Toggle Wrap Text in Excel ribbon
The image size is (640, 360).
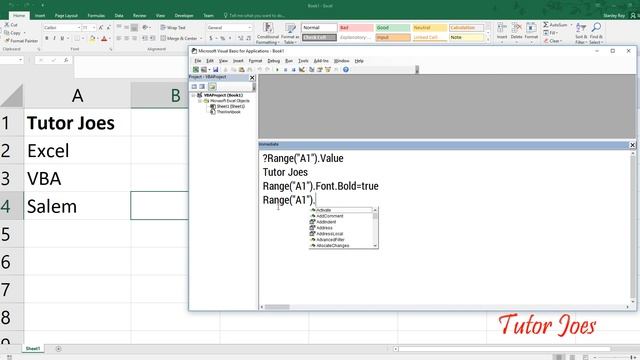[x=173, y=28]
